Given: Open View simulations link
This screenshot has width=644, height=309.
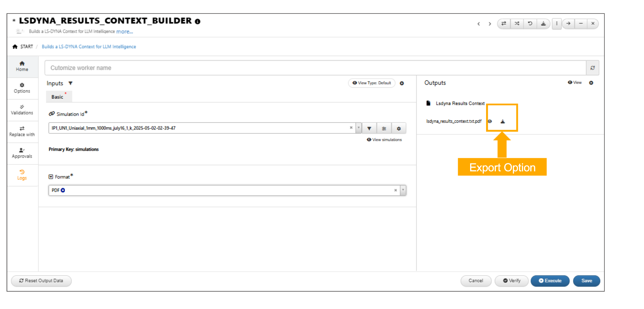Looking at the screenshot, I should (384, 140).
